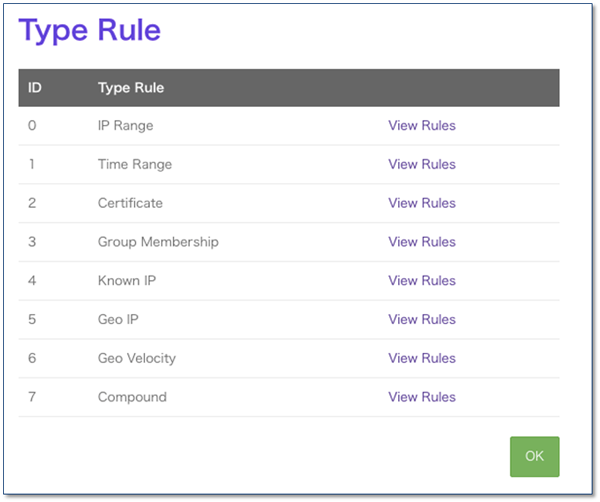600x502 pixels.
Task: Click the ID column header
Action: tap(34, 88)
